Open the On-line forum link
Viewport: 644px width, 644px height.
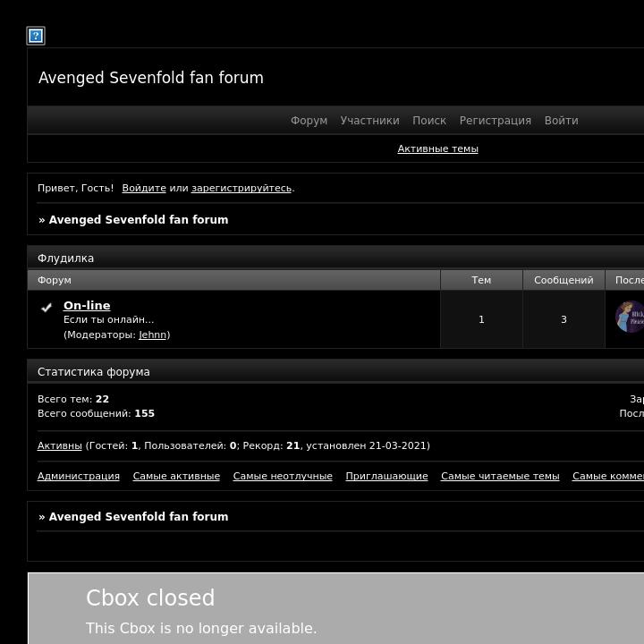coord(87,305)
